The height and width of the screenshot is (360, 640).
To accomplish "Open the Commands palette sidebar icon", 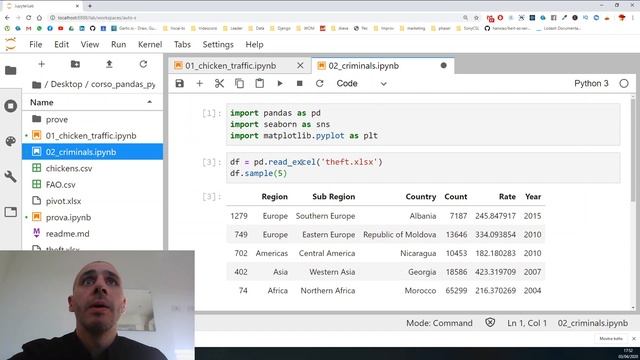I will point(11,141).
